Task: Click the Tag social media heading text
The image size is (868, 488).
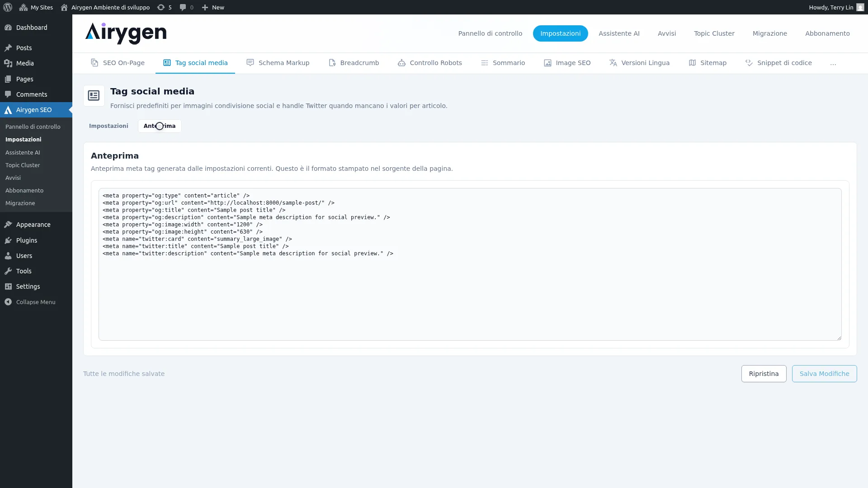Action: tap(152, 91)
